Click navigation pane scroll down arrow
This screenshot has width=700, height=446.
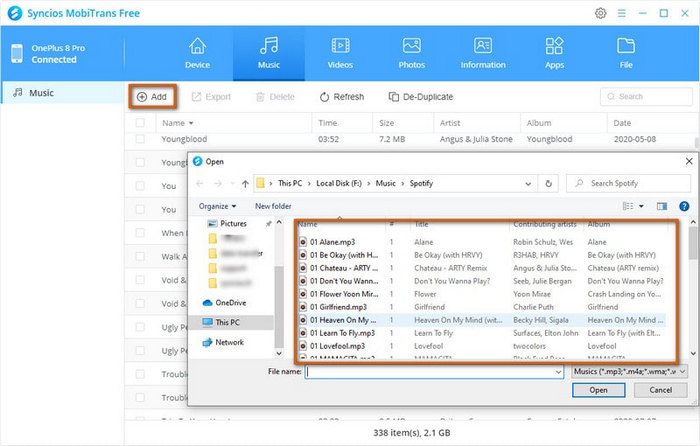pos(279,354)
